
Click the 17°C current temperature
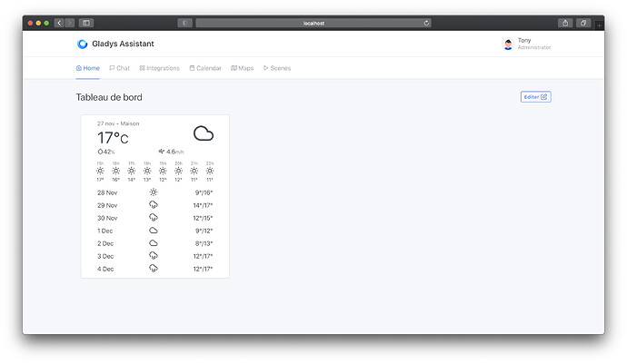coord(113,138)
